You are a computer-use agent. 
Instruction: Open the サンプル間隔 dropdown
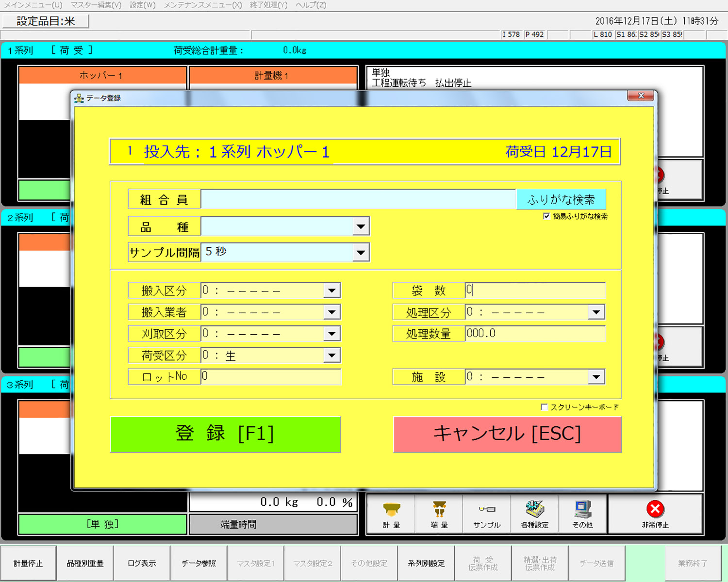pos(361,252)
